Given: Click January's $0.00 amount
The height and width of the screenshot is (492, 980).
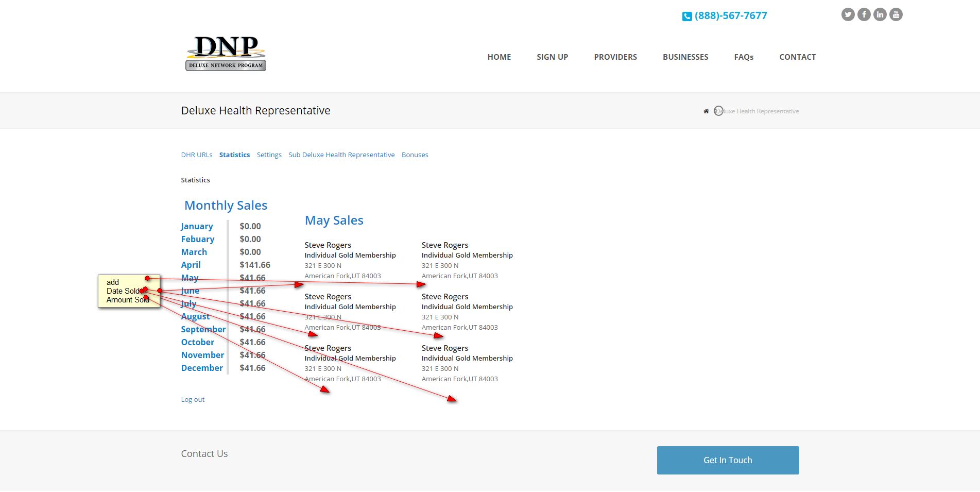Looking at the screenshot, I should click(250, 226).
